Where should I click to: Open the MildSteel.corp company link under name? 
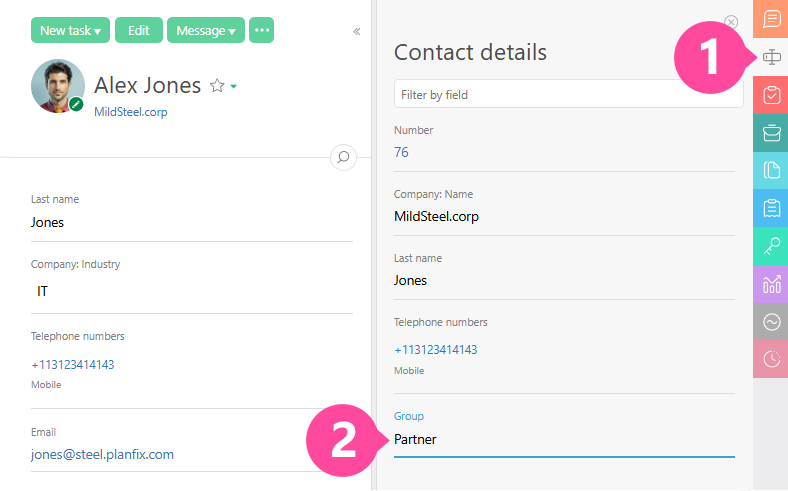coord(131,112)
